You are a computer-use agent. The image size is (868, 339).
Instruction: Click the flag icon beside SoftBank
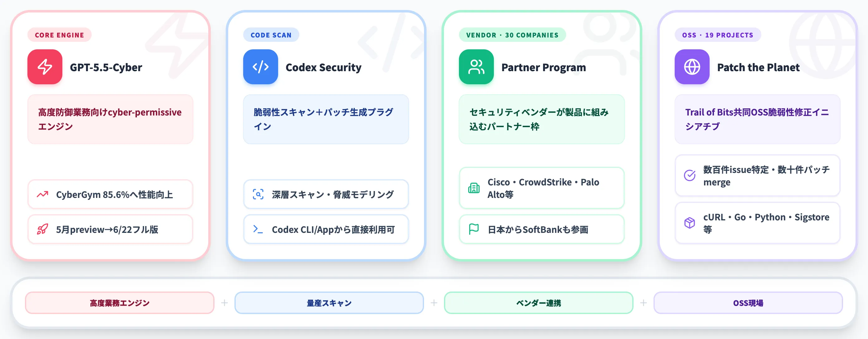[x=474, y=229]
